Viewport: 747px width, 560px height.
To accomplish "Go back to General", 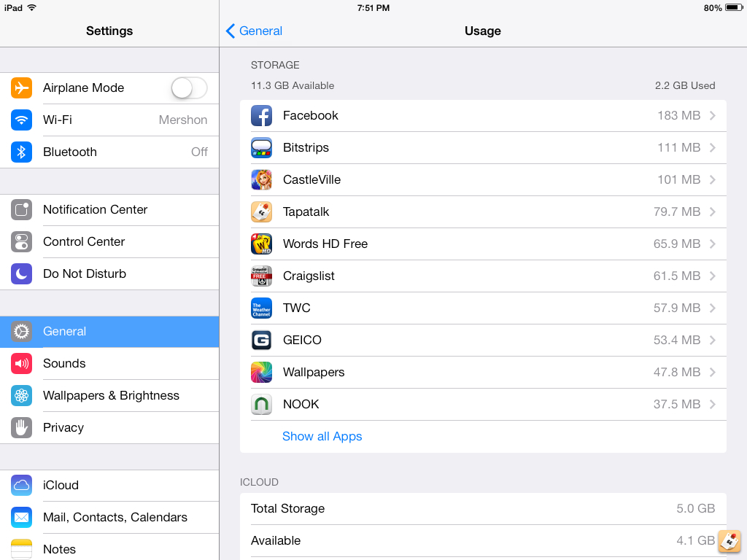I will [x=254, y=31].
